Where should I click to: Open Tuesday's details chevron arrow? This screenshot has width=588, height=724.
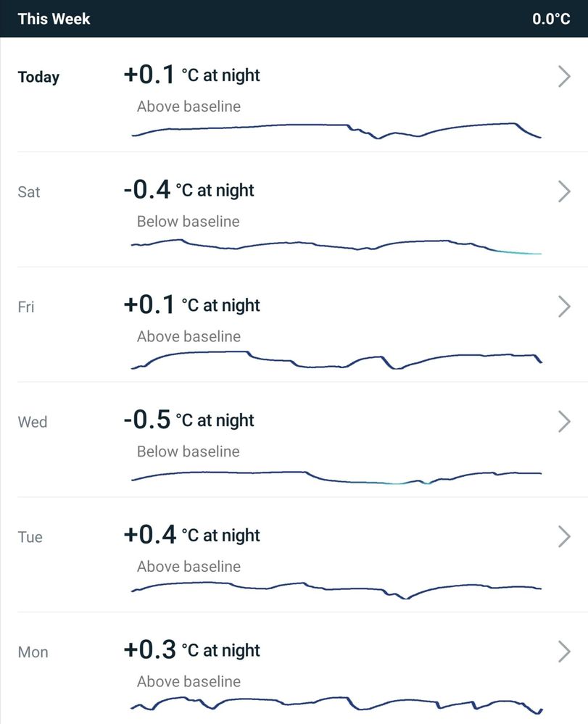[x=564, y=536]
